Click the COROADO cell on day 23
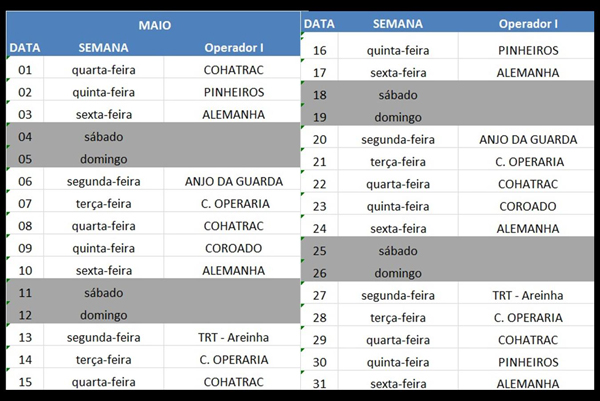This screenshot has height=401, width=600. pyautogui.click(x=527, y=206)
